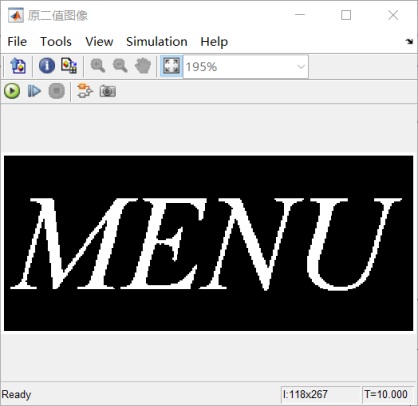The width and height of the screenshot is (418, 406).
Task: Stop the simulation with the gray stop button
Action: tap(57, 91)
